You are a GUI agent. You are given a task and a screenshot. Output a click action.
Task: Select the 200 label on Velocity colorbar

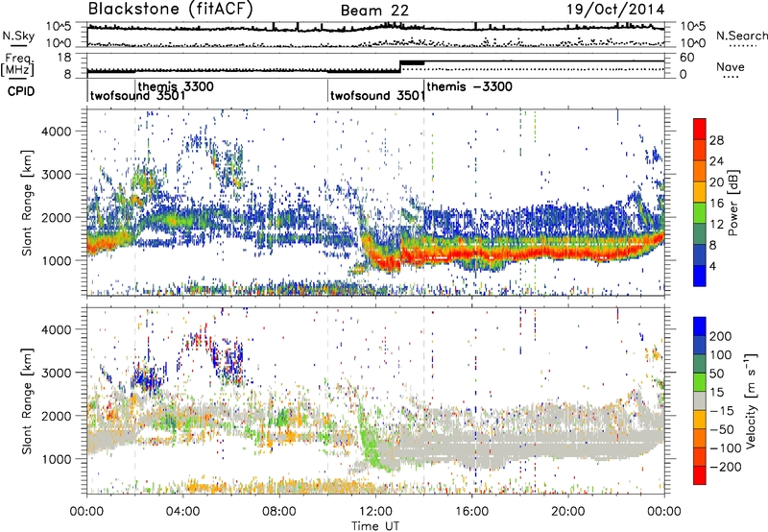click(x=721, y=336)
